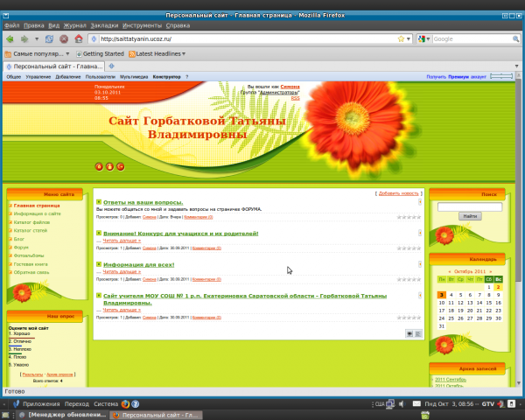This screenshot has height=420, width=525.
Task: Open a new tab with the plus icon
Action: coord(111,66)
